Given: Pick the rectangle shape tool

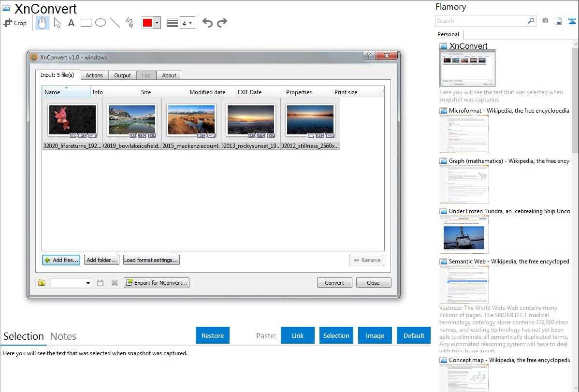Looking at the screenshot, I should point(86,23).
